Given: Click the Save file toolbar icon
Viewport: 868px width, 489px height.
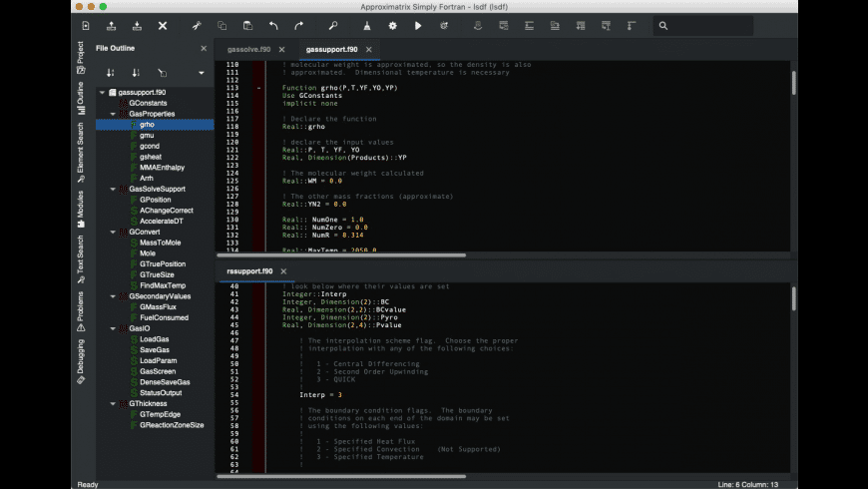Looking at the screenshot, I should click(x=137, y=25).
